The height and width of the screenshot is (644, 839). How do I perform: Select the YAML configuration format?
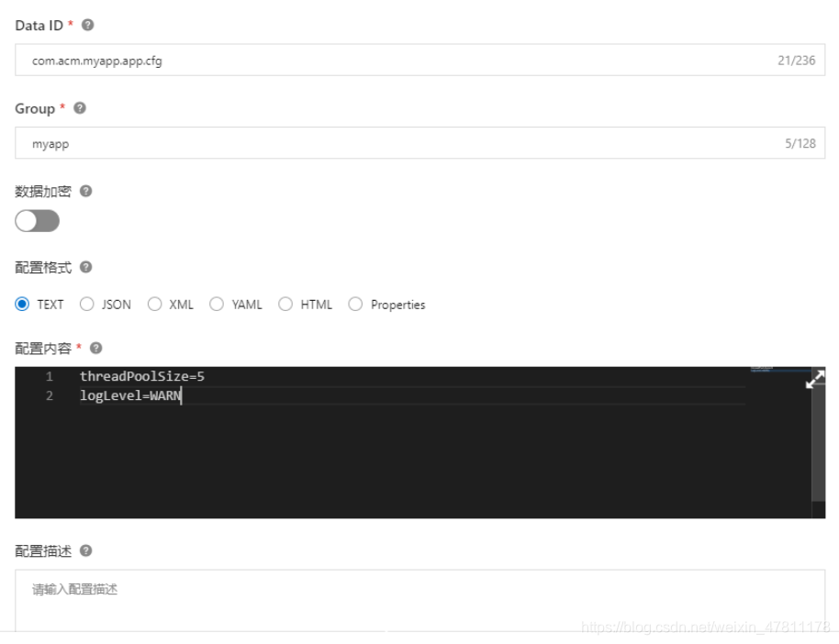(x=217, y=304)
